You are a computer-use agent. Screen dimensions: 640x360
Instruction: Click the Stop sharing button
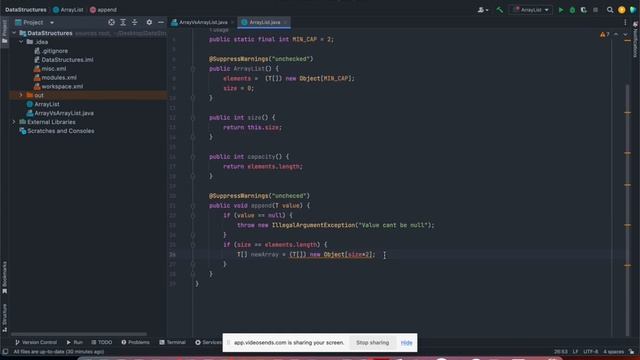point(372,343)
